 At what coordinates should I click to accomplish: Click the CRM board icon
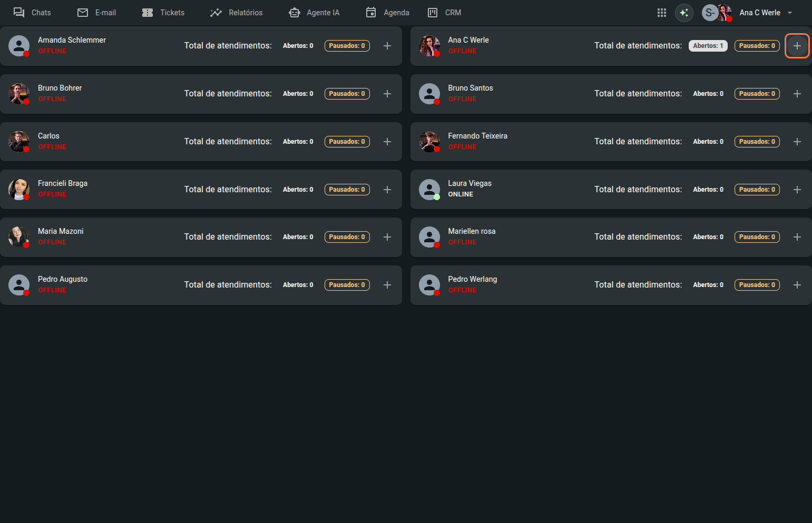pyautogui.click(x=433, y=13)
